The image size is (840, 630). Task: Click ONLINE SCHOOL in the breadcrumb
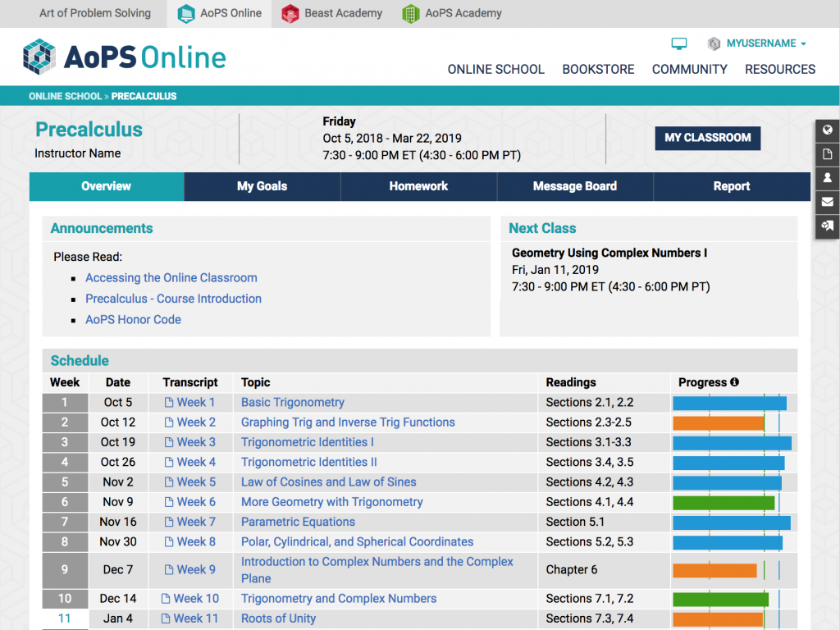coord(65,97)
